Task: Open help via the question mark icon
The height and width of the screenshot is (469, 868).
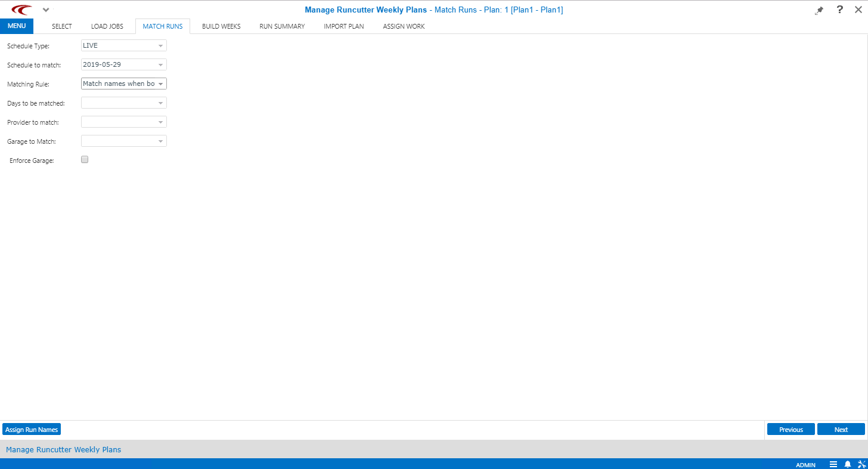Action: click(x=840, y=10)
